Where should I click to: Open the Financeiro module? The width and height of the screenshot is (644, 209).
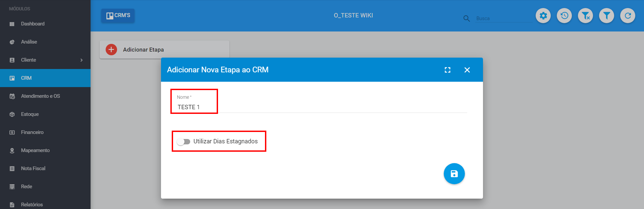coord(45,132)
